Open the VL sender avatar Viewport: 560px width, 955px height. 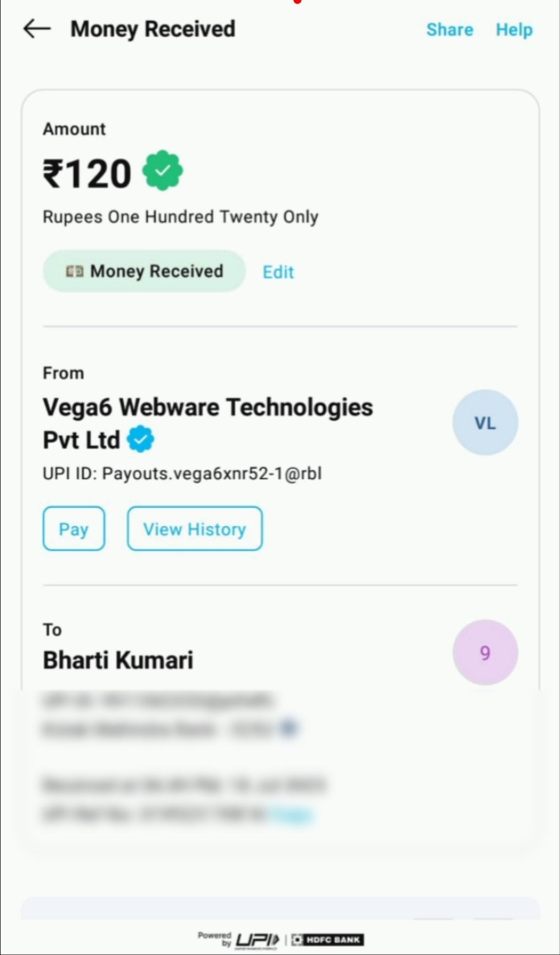485,423
